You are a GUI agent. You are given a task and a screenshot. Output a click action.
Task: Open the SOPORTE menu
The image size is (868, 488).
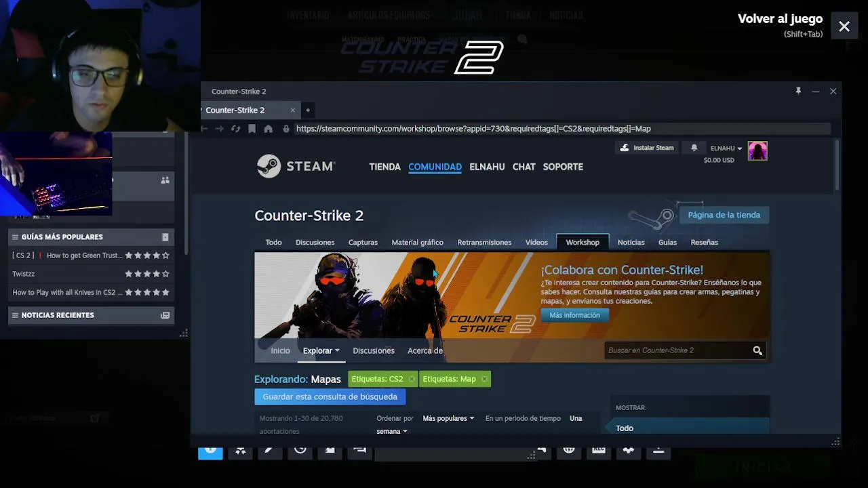(563, 167)
